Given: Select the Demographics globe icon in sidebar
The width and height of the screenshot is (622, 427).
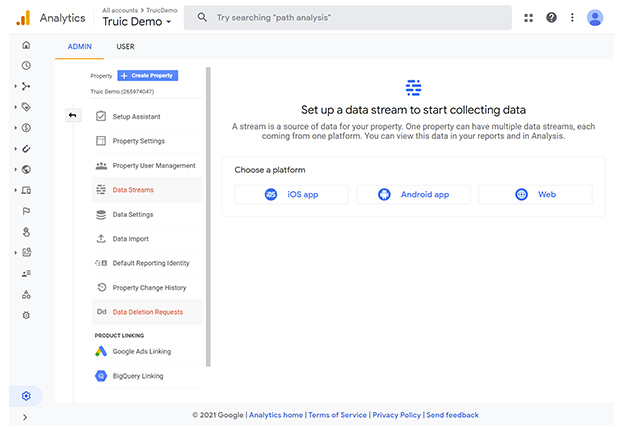Looking at the screenshot, I should [x=26, y=169].
